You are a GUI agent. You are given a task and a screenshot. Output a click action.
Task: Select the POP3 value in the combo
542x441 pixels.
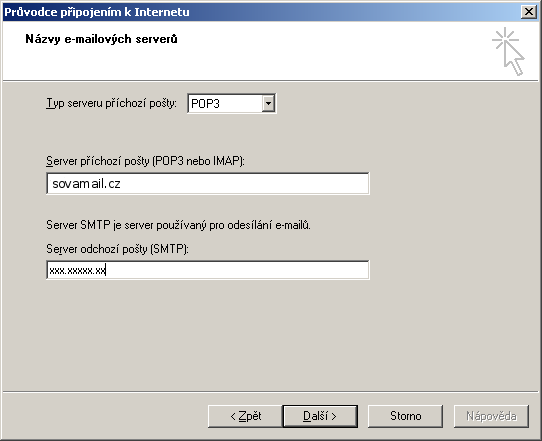tap(205, 104)
